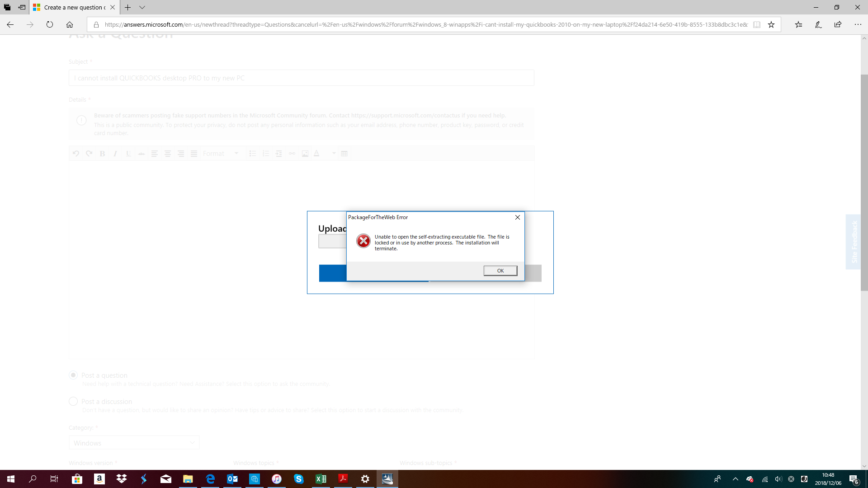Click the Insert table icon

click(344, 154)
